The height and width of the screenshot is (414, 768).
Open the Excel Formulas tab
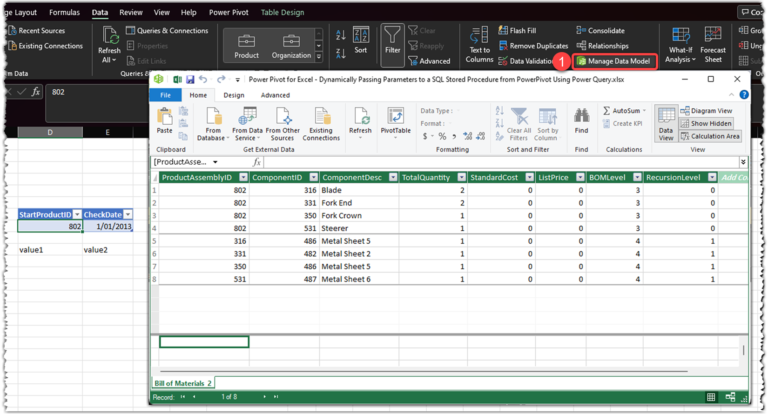tap(64, 12)
